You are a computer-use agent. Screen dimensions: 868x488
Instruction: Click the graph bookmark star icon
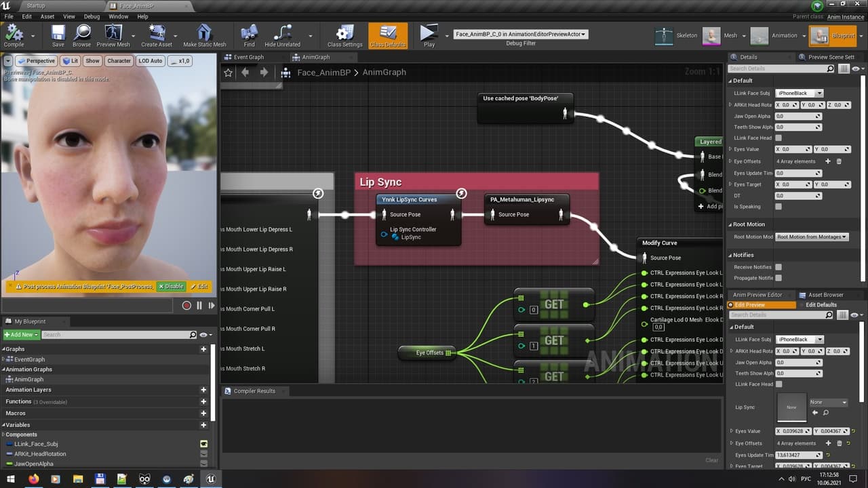coord(229,72)
